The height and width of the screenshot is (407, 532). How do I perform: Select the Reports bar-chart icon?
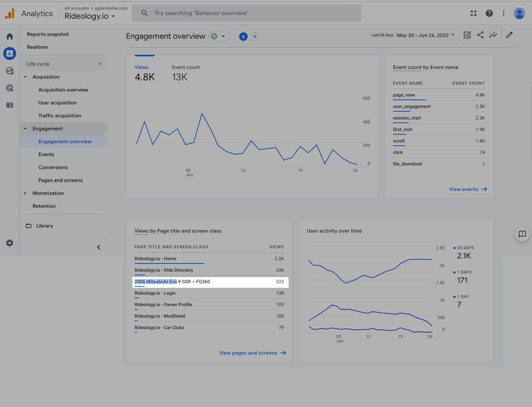10,53
